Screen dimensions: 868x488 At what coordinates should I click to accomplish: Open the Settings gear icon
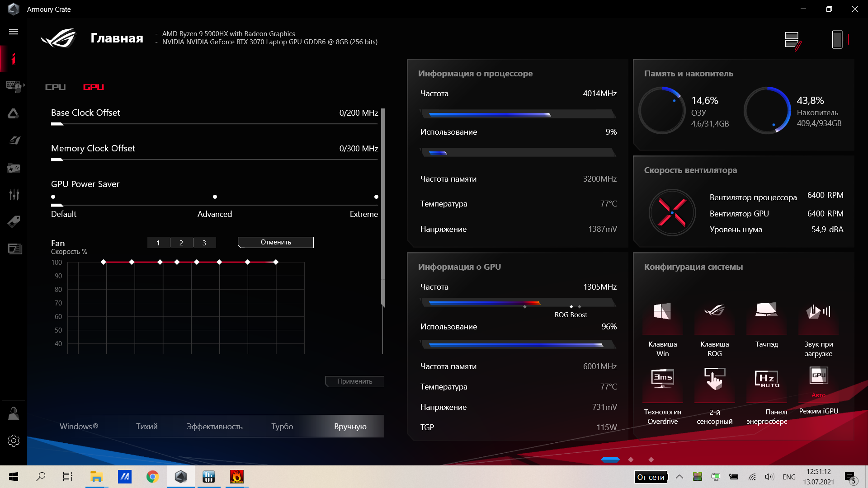pyautogui.click(x=14, y=441)
